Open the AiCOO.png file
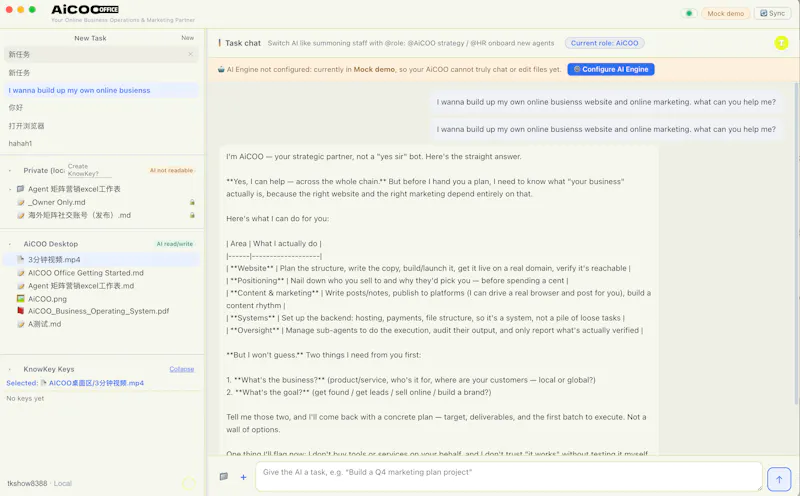This screenshot has height=496, width=800. 47,299
